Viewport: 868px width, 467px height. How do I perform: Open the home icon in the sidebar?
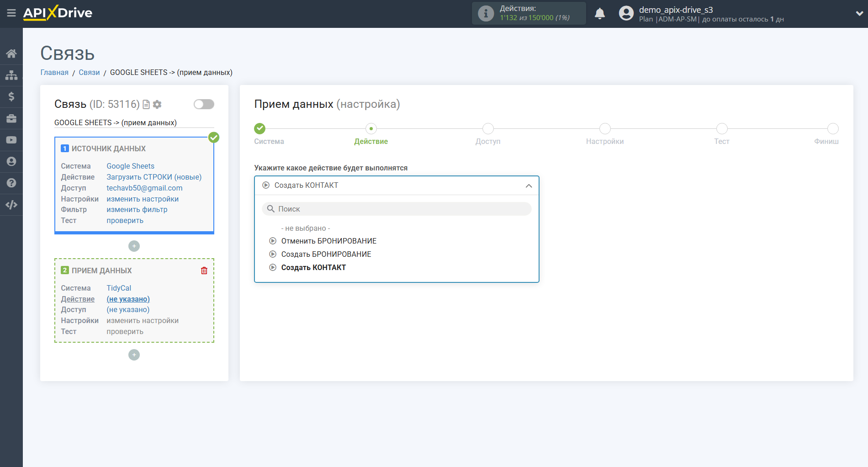point(11,53)
